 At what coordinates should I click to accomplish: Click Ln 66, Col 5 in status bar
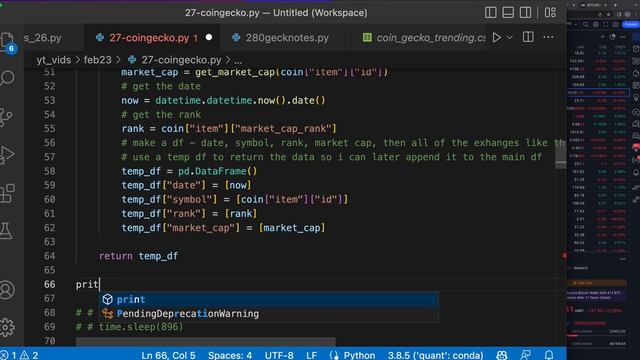168,355
